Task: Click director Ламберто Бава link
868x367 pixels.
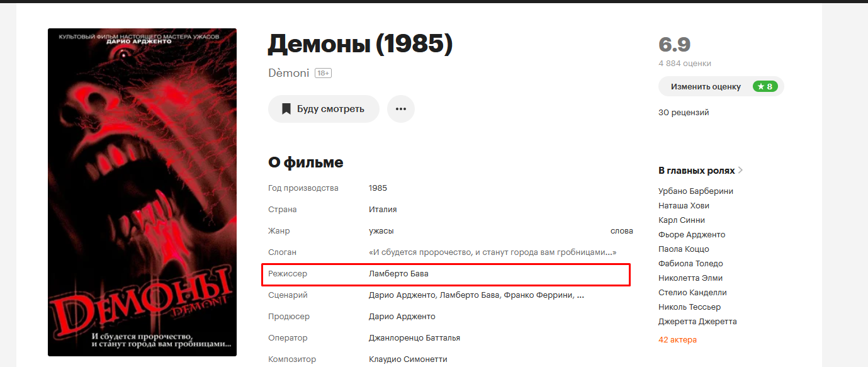Action: (x=398, y=274)
